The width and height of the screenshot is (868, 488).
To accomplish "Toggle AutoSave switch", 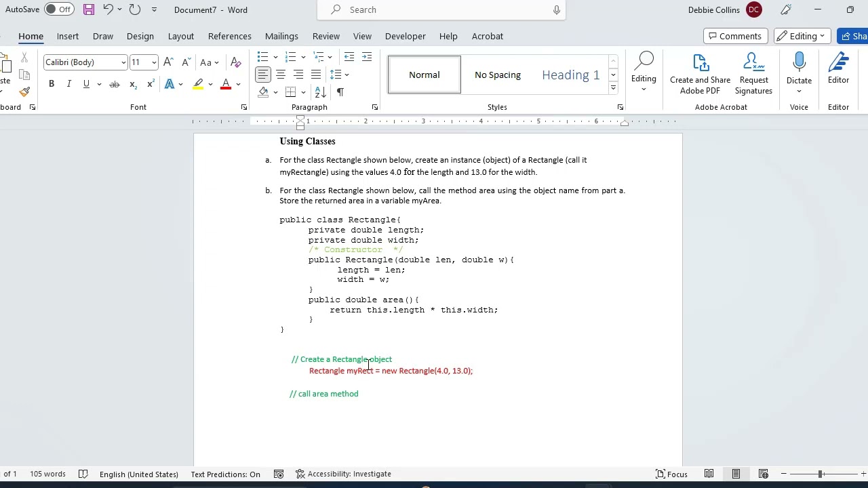I will [59, 9].
